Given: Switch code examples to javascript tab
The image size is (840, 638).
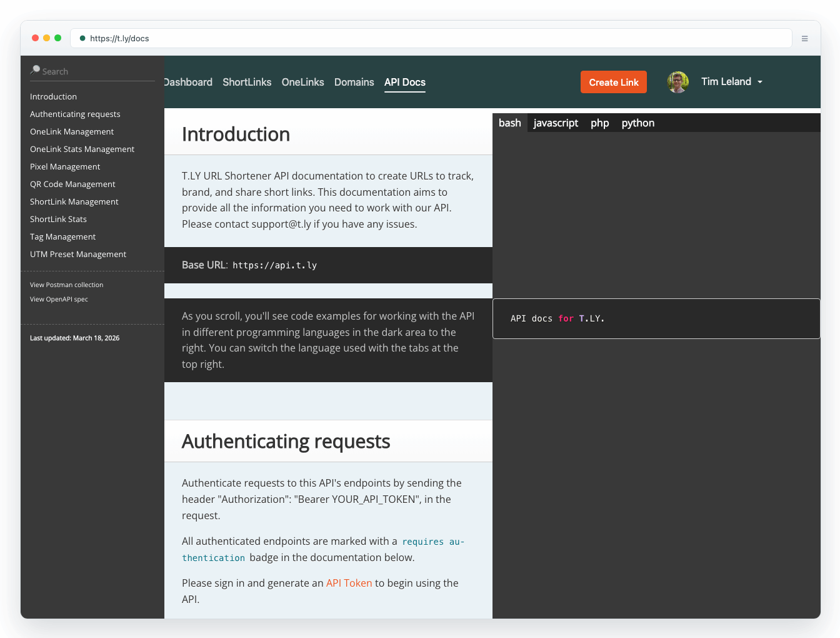Looking at the screenshot, I should tap(556, 123).
